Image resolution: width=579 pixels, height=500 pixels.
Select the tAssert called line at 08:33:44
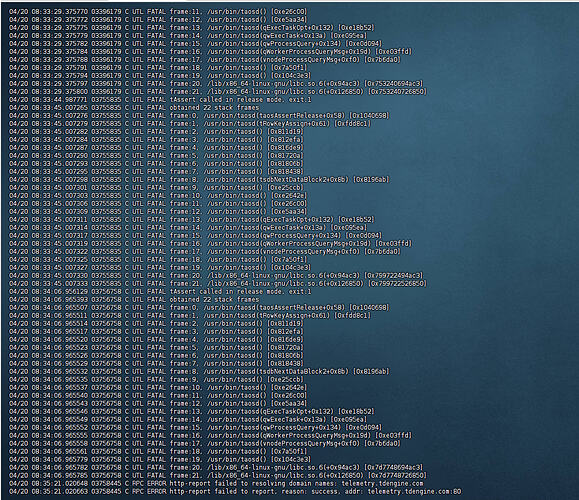click(x=160, y=100)
